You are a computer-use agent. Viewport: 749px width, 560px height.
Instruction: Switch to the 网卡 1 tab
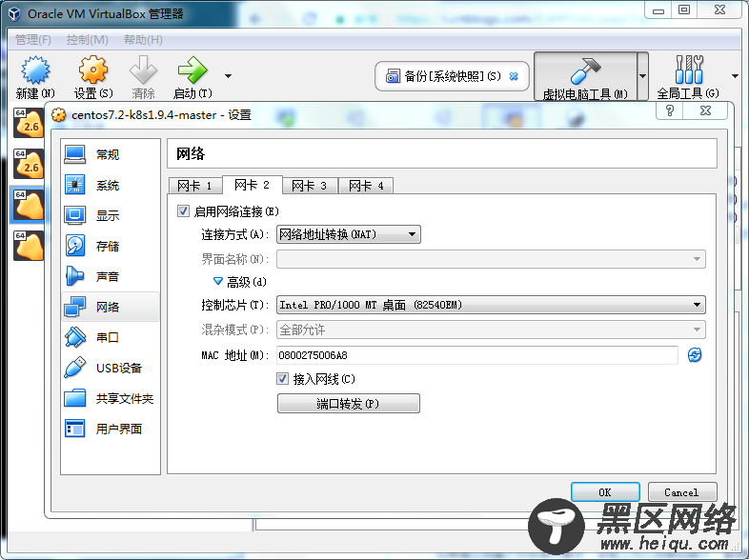pos(195,186)
